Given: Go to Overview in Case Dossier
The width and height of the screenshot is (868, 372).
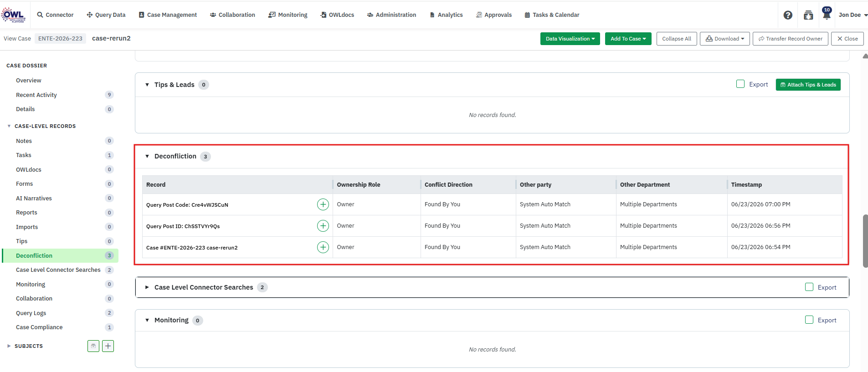Looking at the screenshot, I should [x=29, y=81].
